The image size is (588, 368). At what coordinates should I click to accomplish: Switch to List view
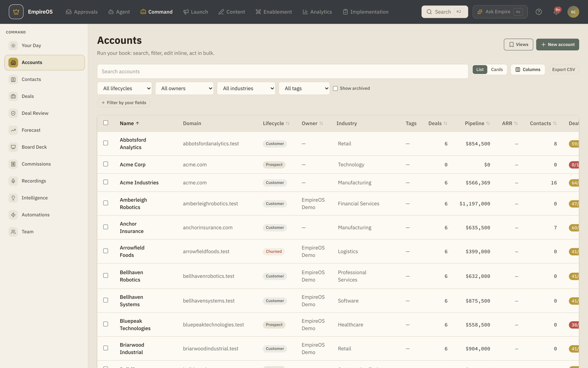[480, 70]
